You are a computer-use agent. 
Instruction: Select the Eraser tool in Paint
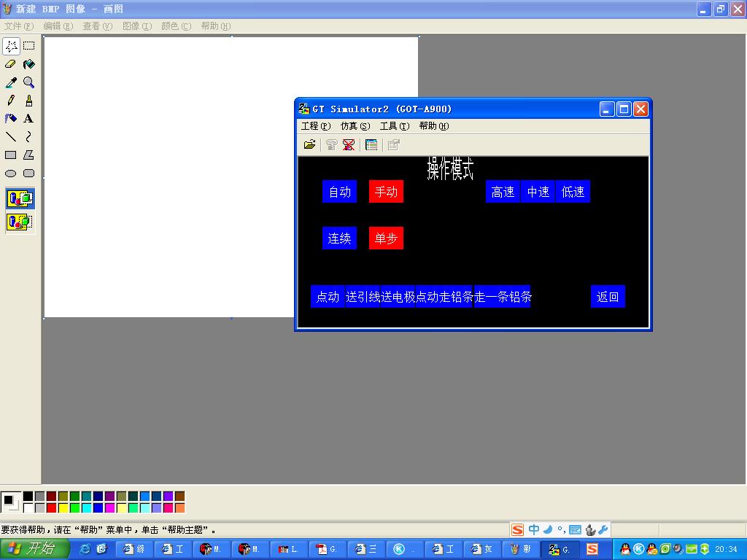pos(11,64)
